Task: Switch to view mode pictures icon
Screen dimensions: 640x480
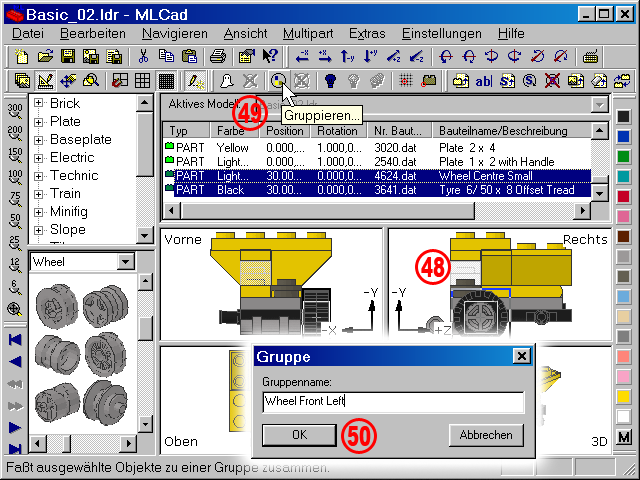Action: pyautogui.click(x=22, y=81)
